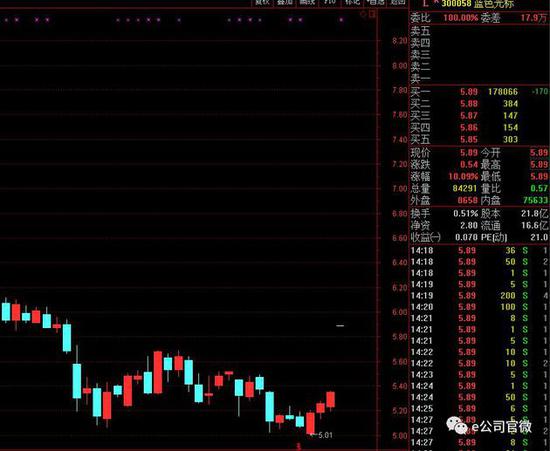The image size is (550, 451).
Task: Click the diamond icon above the chart corner
Action: tap(363, 14)
